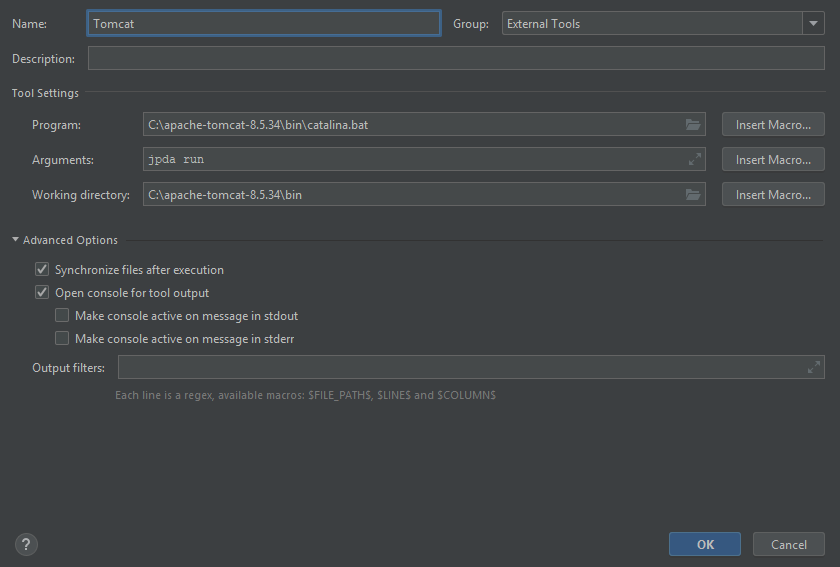Enable make console active on stdout message

[62, 315]
